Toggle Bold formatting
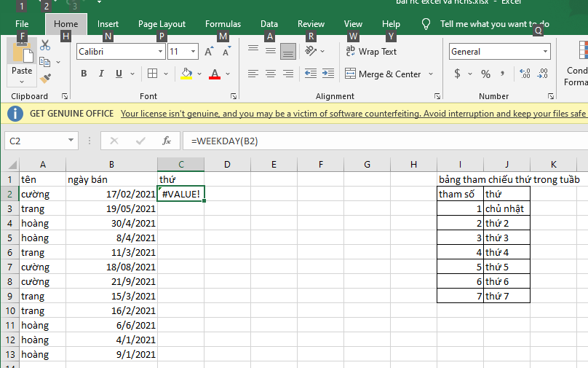The image size is (588, 368). 84,74
